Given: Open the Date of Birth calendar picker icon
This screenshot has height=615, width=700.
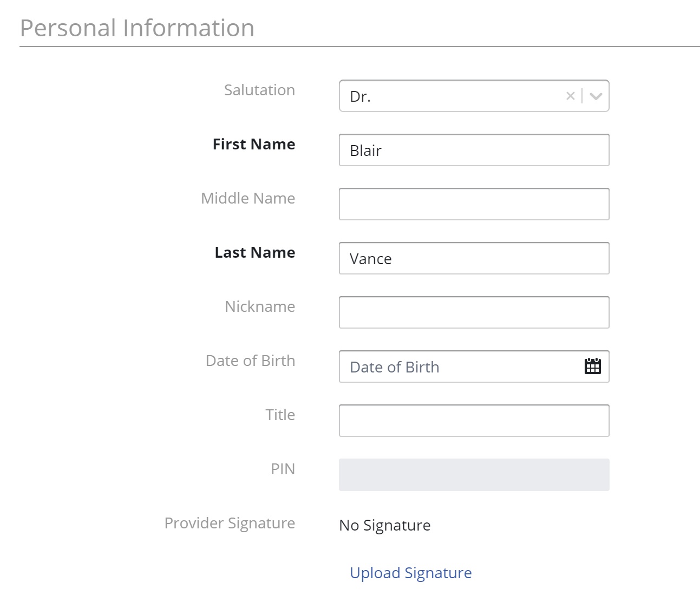Looking at the screenshot, I should click(593, 367).
